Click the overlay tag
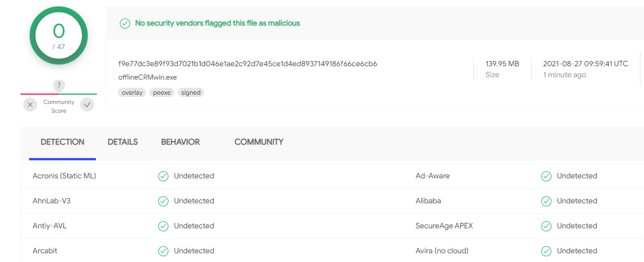The width and height of the screenshot is (644, 262). point(132,92)
